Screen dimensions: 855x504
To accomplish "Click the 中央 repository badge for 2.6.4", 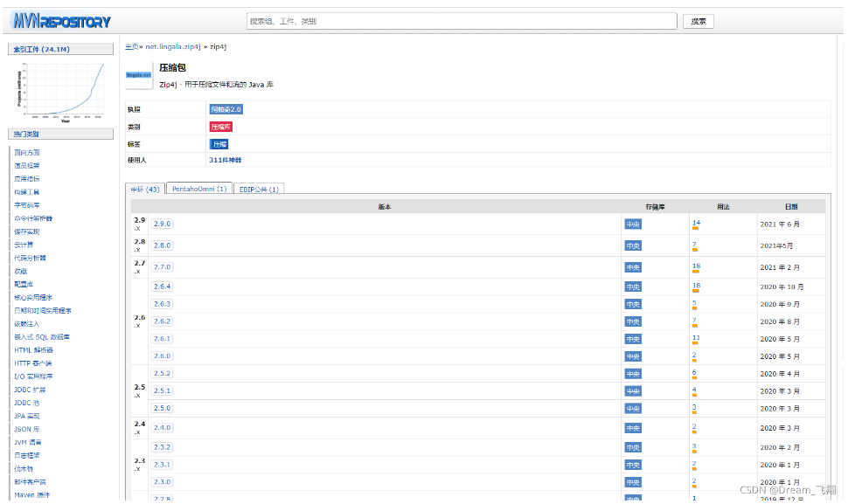I will click(x=633, y=287).
